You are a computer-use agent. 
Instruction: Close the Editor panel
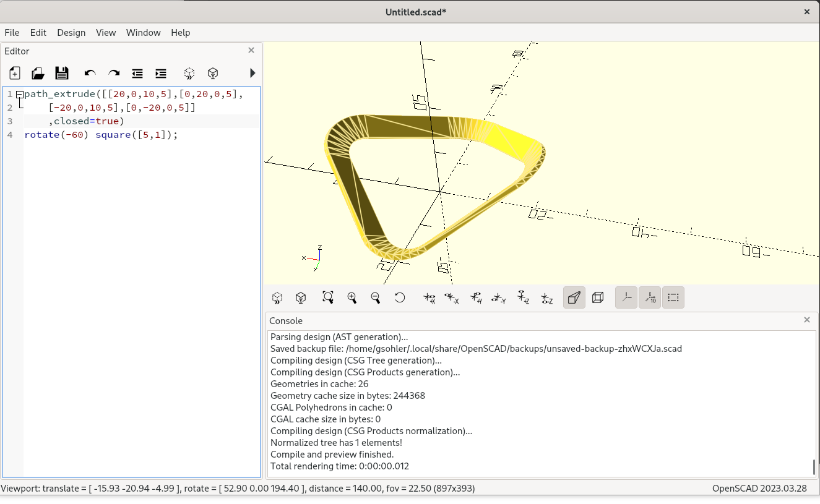point(251,51)
